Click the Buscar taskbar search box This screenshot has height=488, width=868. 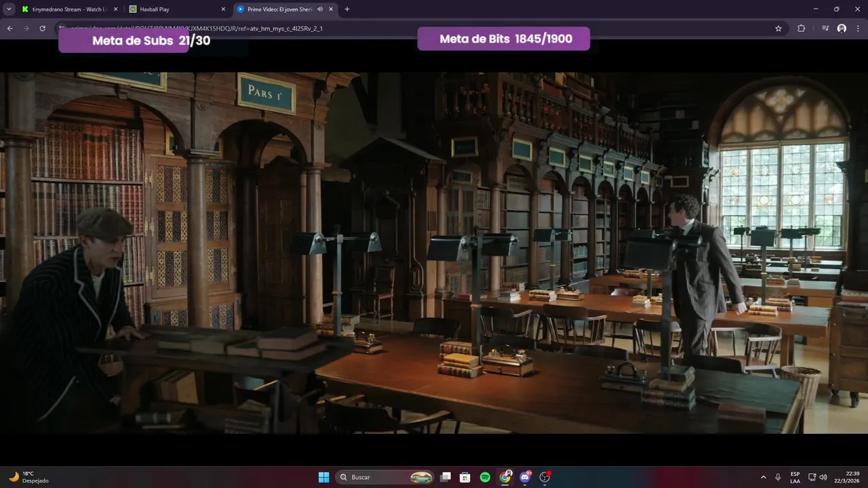click(x=385, y=477)
